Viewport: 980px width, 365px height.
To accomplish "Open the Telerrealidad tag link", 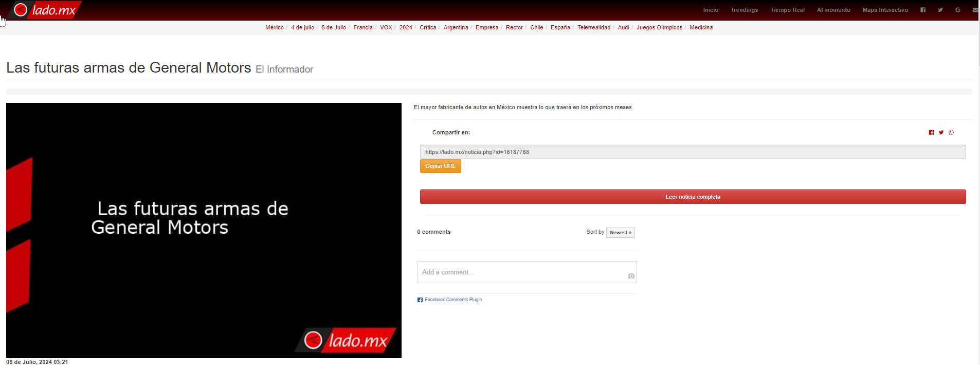I will pos(594,28).
